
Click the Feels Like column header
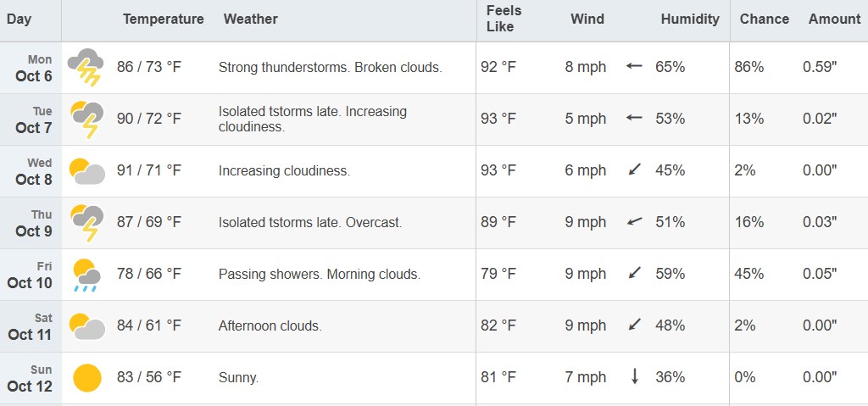pyautogui.click(x=504, y=19)
